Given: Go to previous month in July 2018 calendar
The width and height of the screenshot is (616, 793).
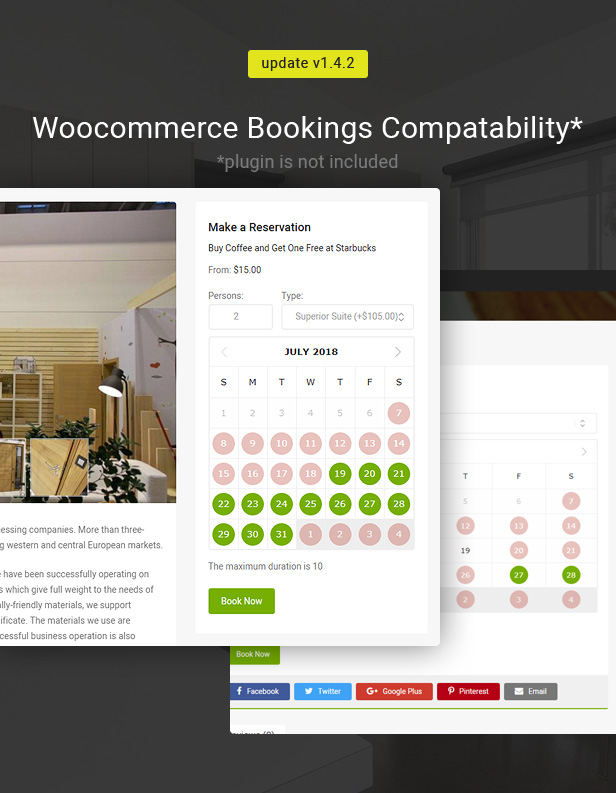Looking at the screenshot, I should pos(224,352).
